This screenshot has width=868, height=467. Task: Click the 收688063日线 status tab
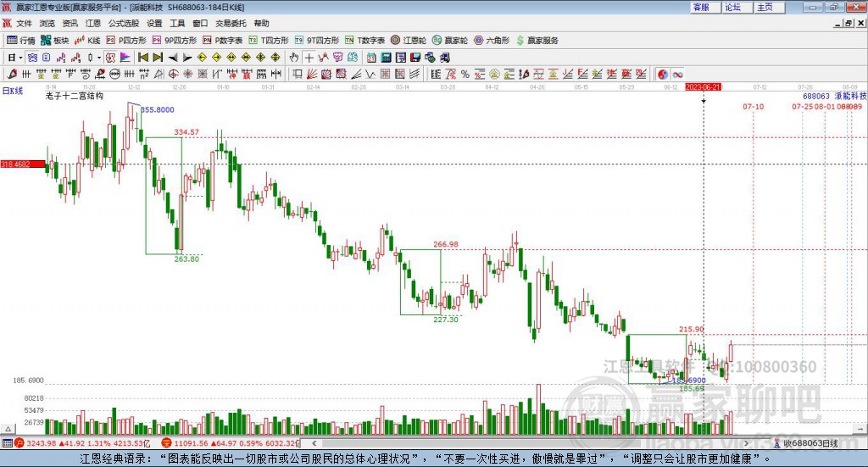click(x=810, y=443)
